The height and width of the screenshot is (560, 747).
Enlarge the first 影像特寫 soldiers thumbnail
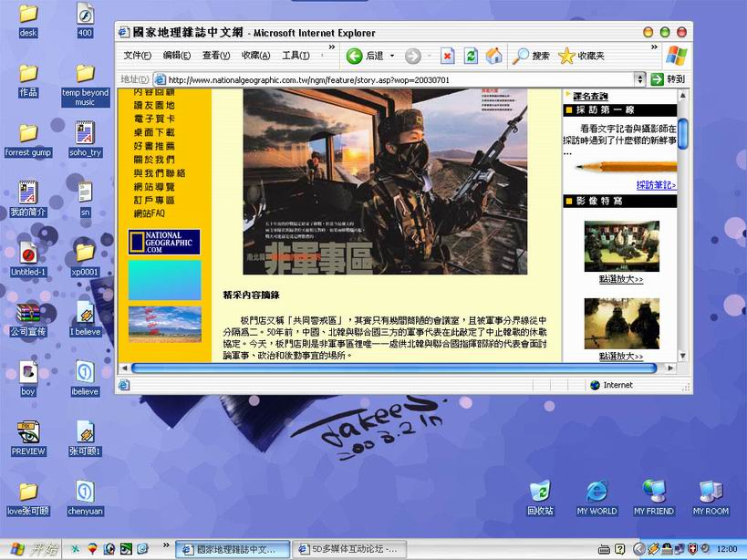coord(622,246)
